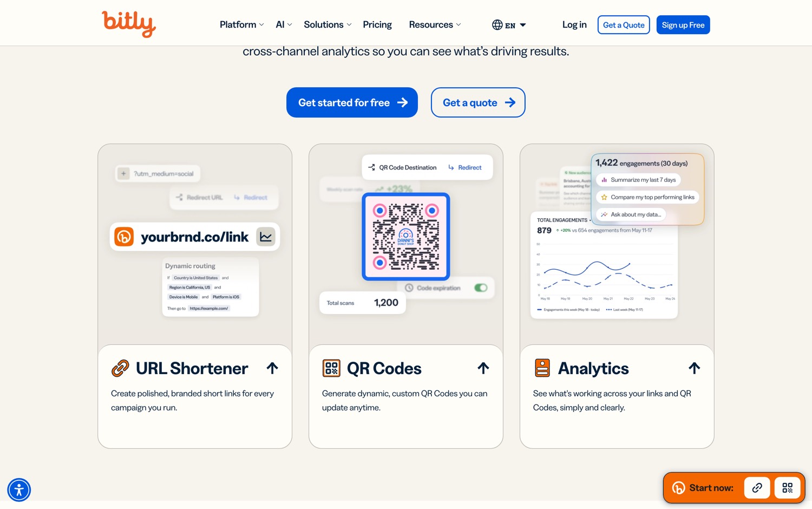Click the bar chart icon beside Summarize my last 7 days
812x509 pixels.
(x=604, y=180)
